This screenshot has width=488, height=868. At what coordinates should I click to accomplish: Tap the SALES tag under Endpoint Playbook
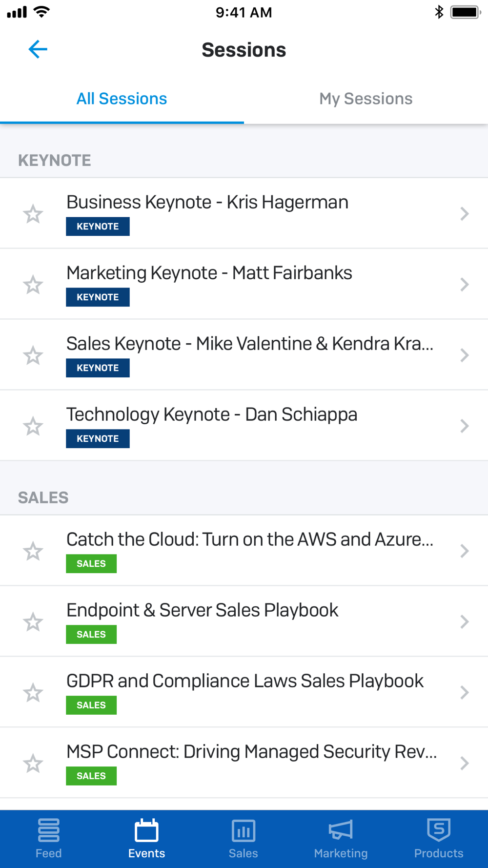coord(91,635)
